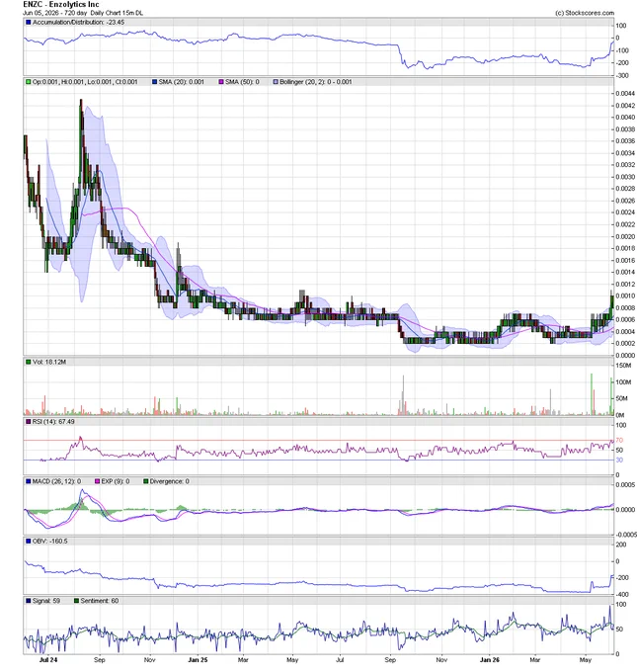This screenshot has width=637, height=672.
Task: Click the green Sentiment legend swatch
Action: (77, 601)
